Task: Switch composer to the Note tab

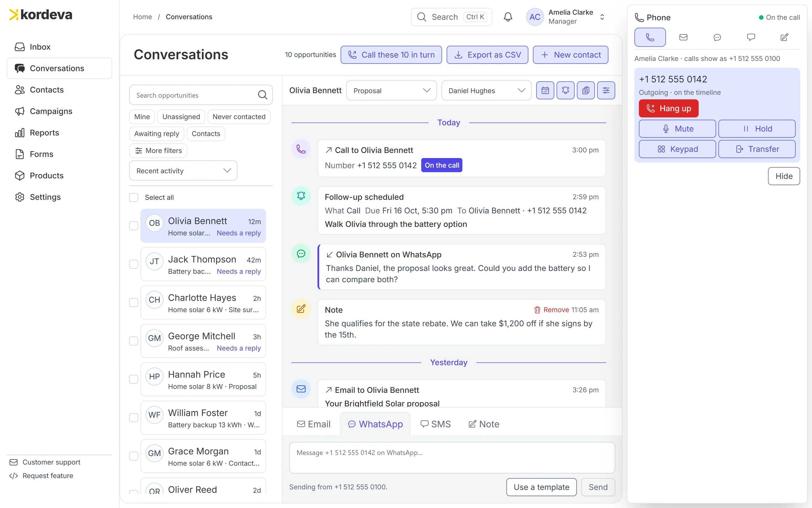Action: [484, 424]
